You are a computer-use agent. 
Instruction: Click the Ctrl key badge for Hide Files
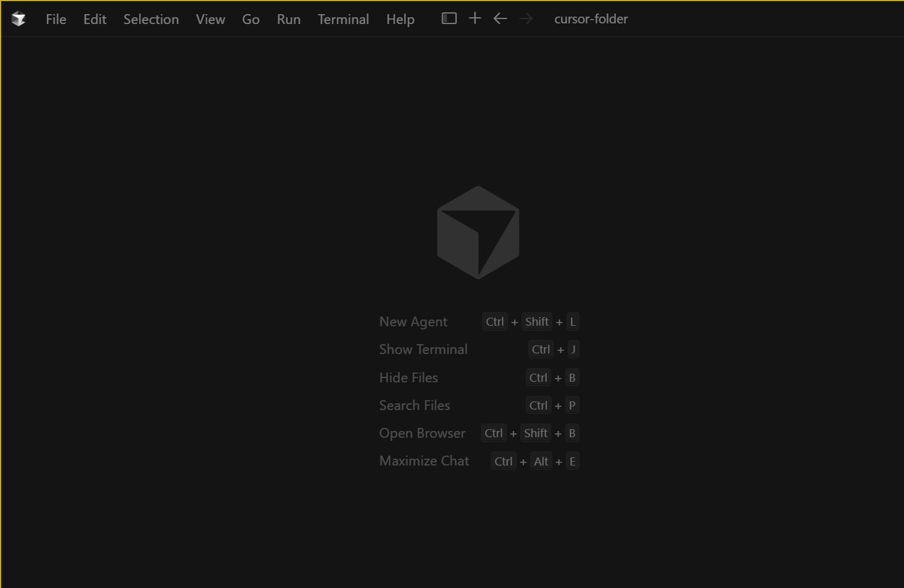(538, 377)
